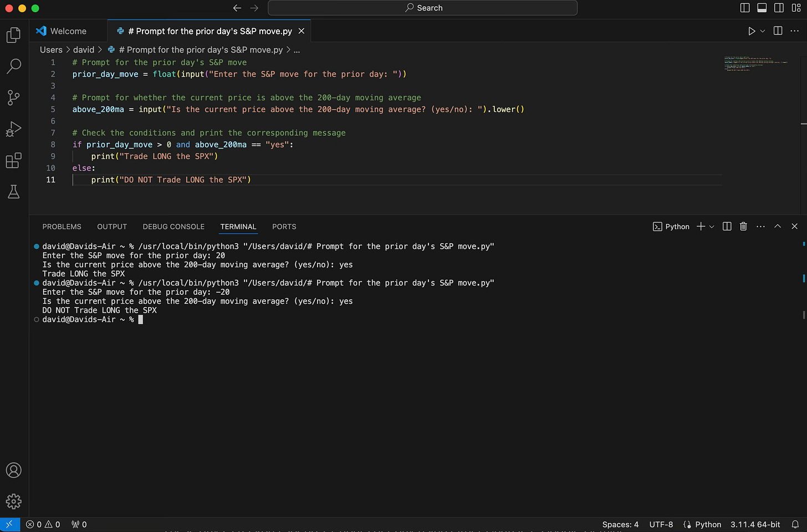Create a new terminal with plus icon
Viewport: 807px width, 532px height.
701,227
